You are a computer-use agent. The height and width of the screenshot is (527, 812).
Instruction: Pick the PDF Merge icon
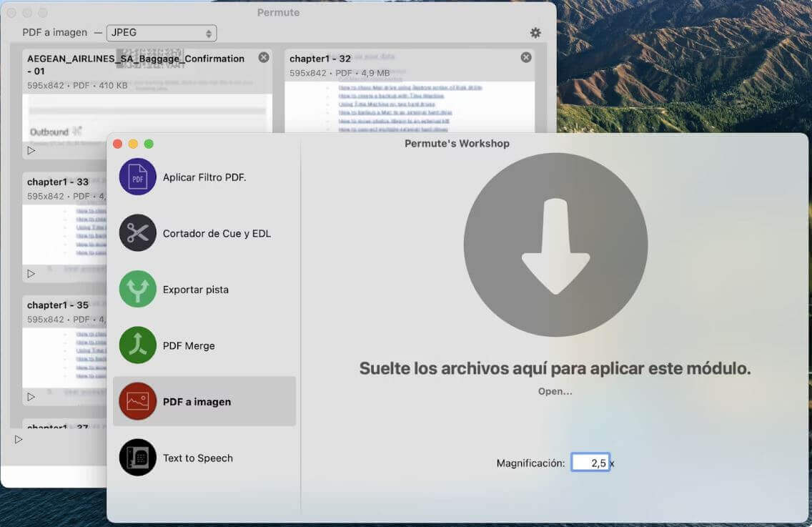tap(137, 345)
